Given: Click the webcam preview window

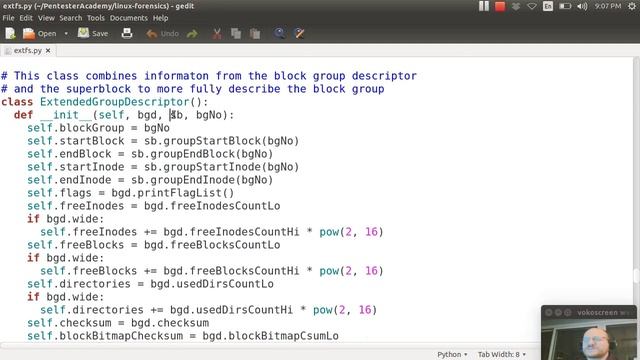Looking at the screenshot, I should 589,333.
